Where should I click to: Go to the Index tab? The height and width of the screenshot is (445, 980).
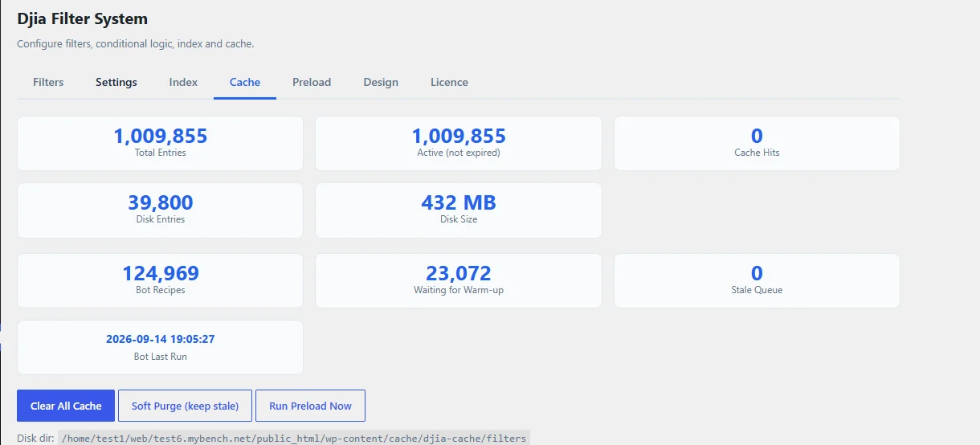(x=183, y=82)
